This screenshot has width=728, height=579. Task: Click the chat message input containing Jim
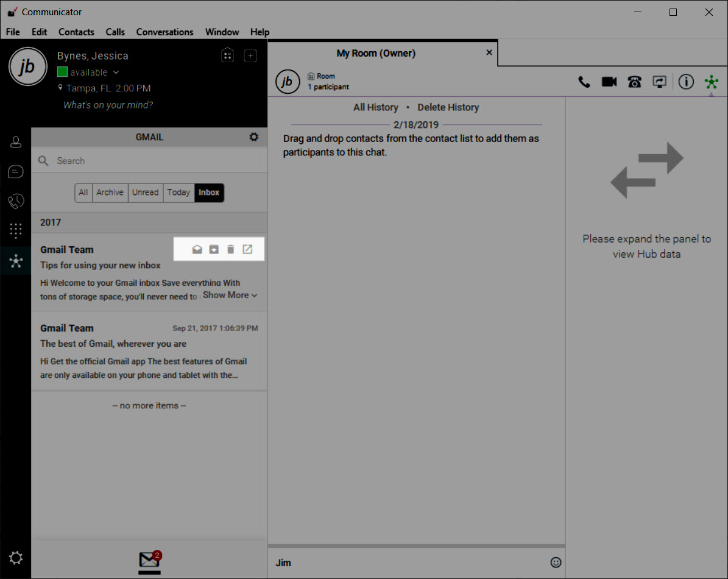(409, 563)
